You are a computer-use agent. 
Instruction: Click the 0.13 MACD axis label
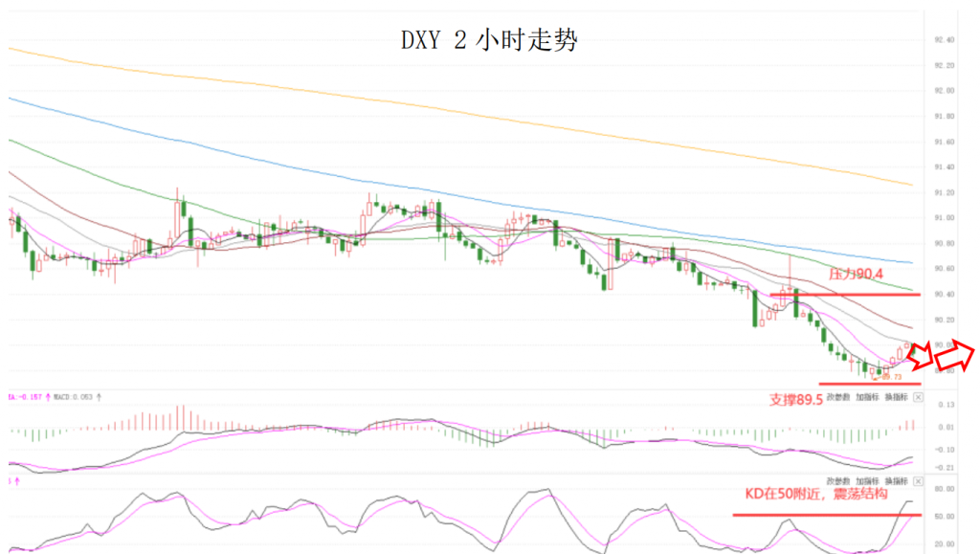pos(947,405)
